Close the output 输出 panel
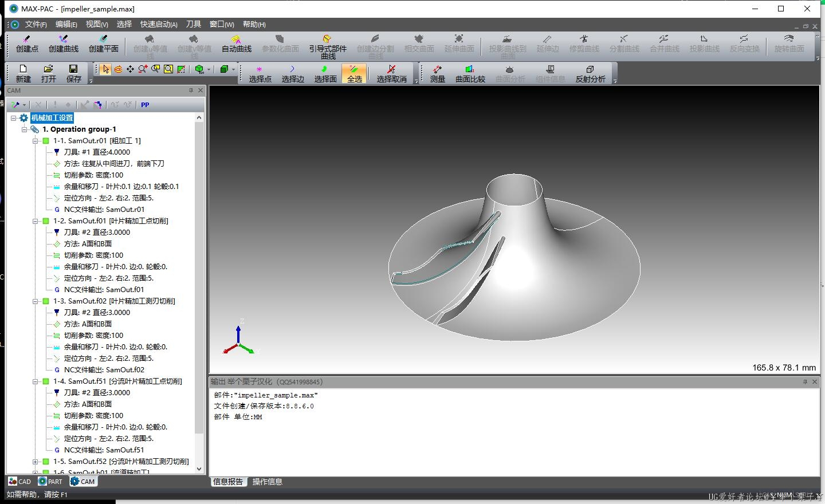This screenshot has width=825, height=504. (x=815, y=381)
